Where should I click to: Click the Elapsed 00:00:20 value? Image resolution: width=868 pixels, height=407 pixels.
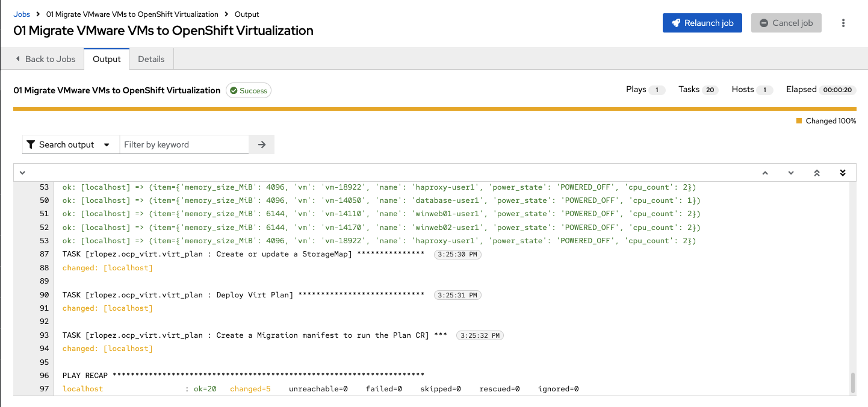click(837, 90)
